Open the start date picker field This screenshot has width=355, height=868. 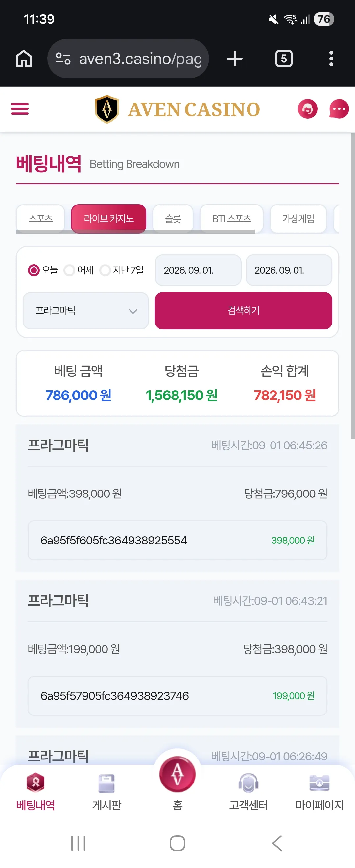tap(198, 270)
